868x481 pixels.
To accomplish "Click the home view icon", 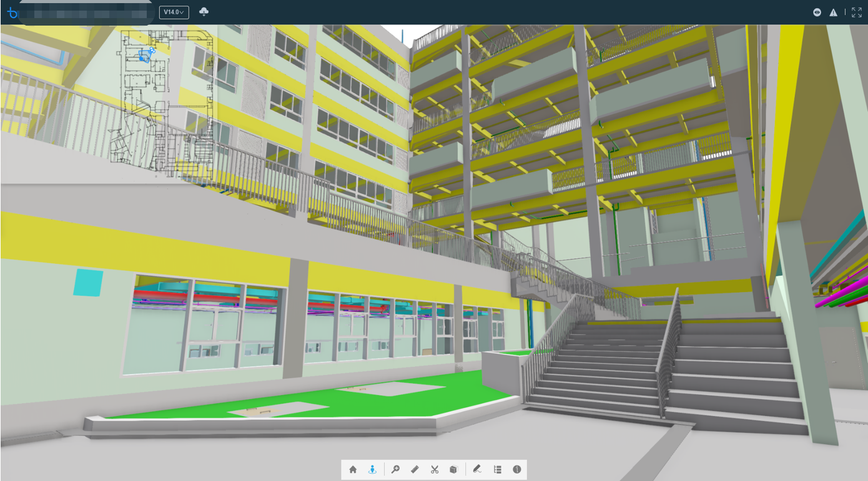I will coord(353,470).
